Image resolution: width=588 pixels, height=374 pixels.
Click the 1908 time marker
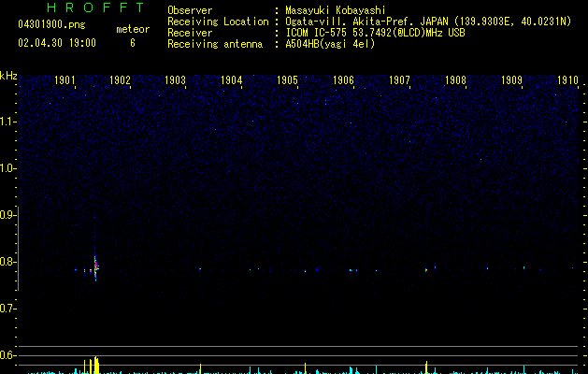(455, 79)
